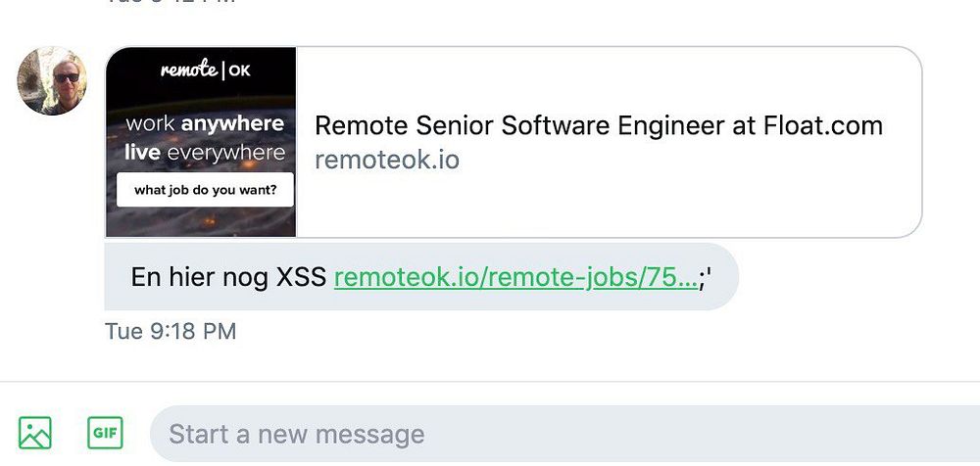Screen dimensions: 980x466
Task: Click the gray remoteok.io domain under the title
Action: click(x=386, y=160)
